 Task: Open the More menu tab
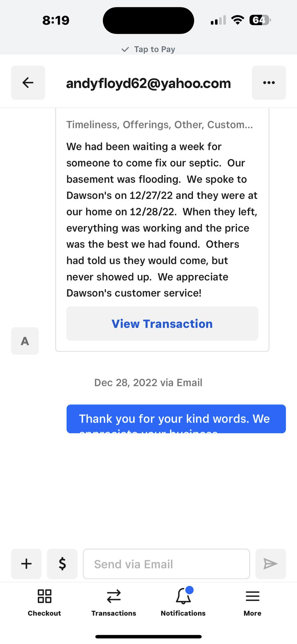[x=252, y=602]
